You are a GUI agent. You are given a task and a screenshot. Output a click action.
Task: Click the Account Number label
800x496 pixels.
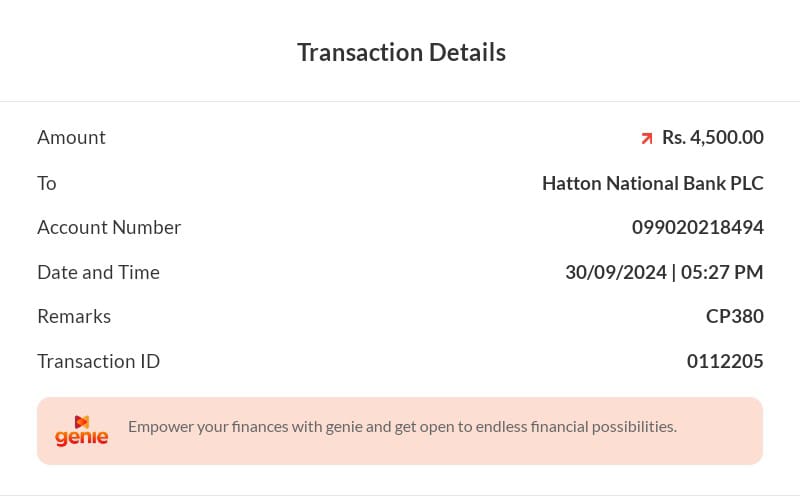pyautogui.click(x=109, y=227)
